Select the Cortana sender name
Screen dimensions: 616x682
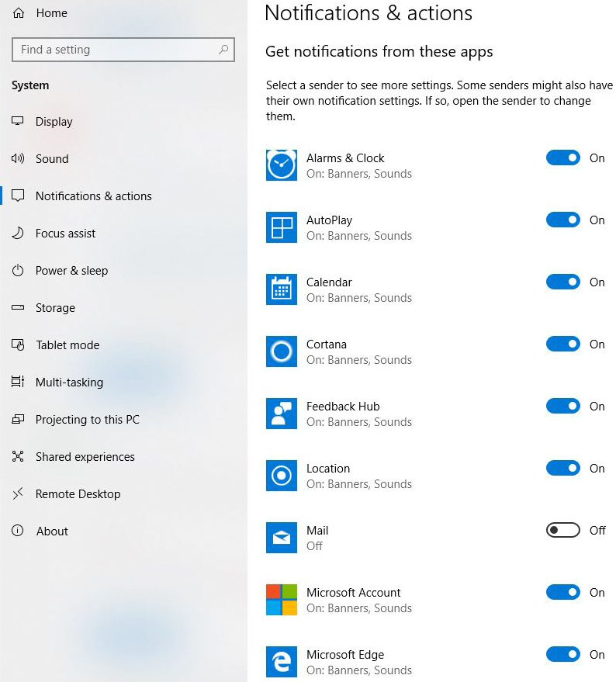pos(327,344)
